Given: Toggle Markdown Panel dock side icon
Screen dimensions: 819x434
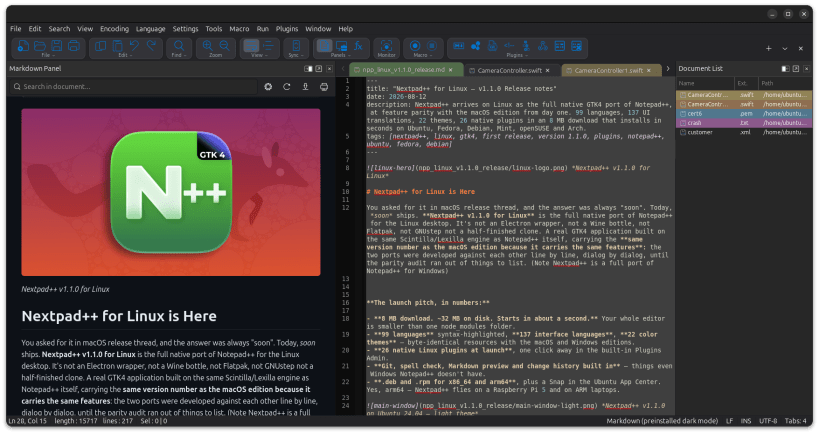Looking at the screenshot, I should (308, 68).
